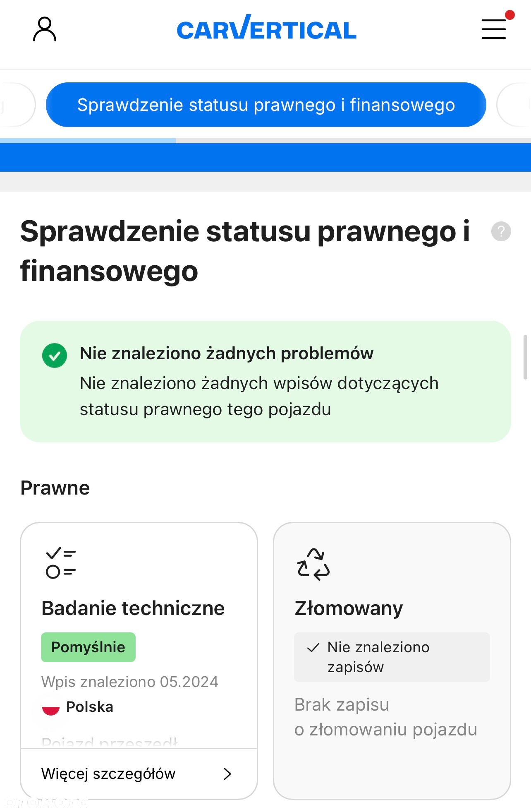Click the page scrollbar handle

(x=525, y=357)
